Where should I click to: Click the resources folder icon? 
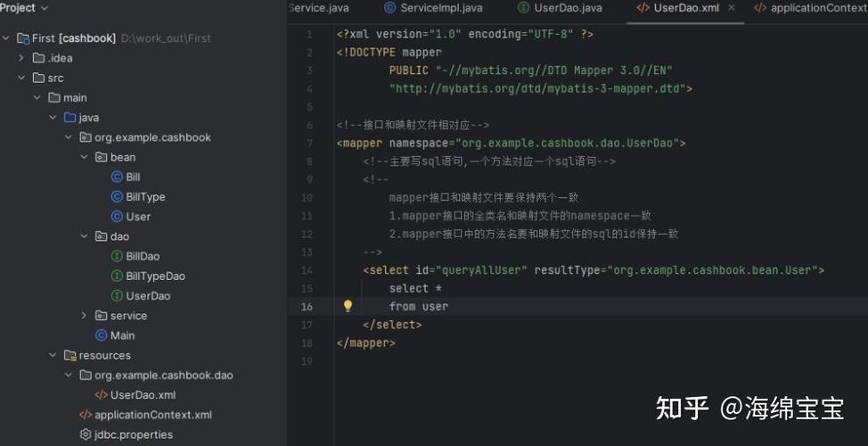[70, 355]
